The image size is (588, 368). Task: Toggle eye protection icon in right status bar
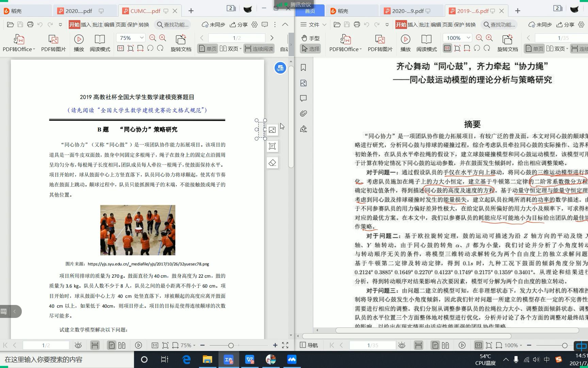point(402,345)
